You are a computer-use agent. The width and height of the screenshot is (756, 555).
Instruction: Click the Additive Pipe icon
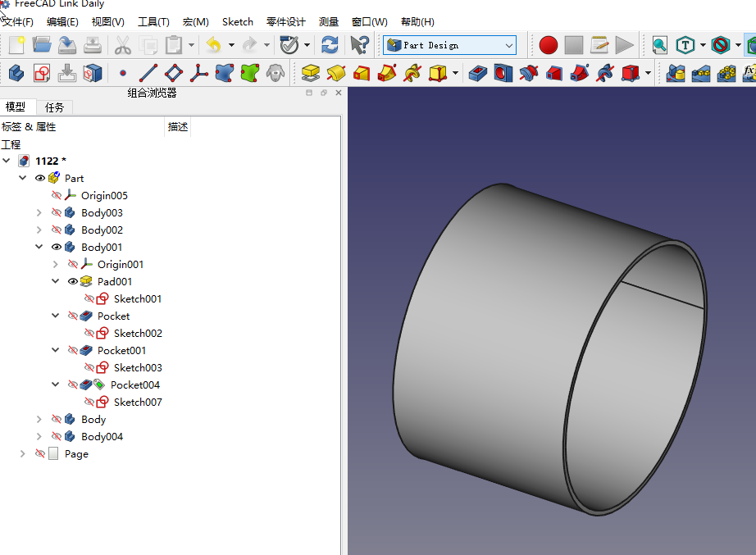pyautogui.click(x=387, y=73)
